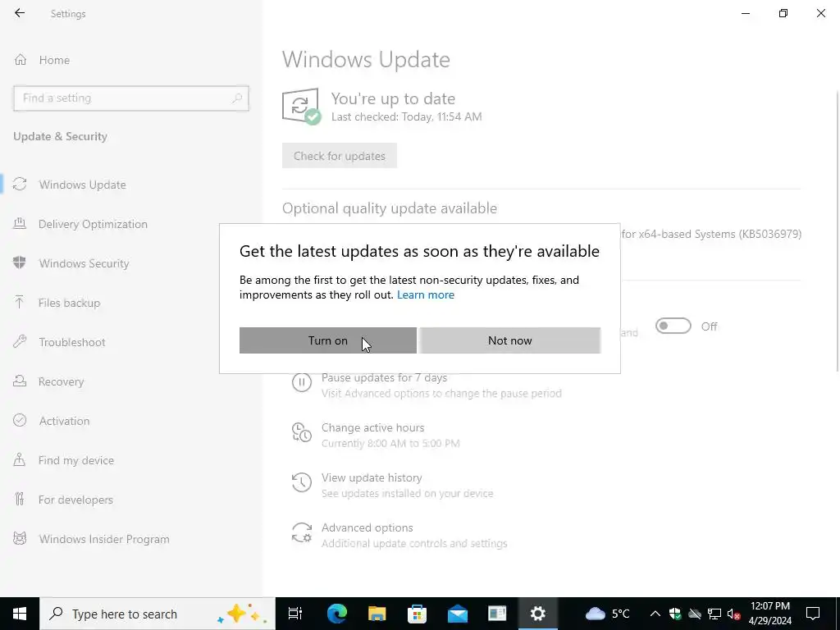
Task: Click the muted volume tray icon
Action: pos(733,614)
